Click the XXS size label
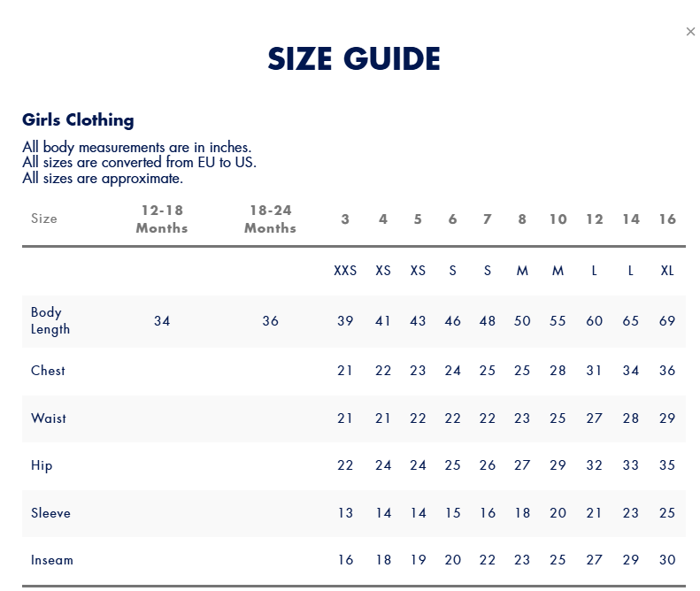 (345, 271)
